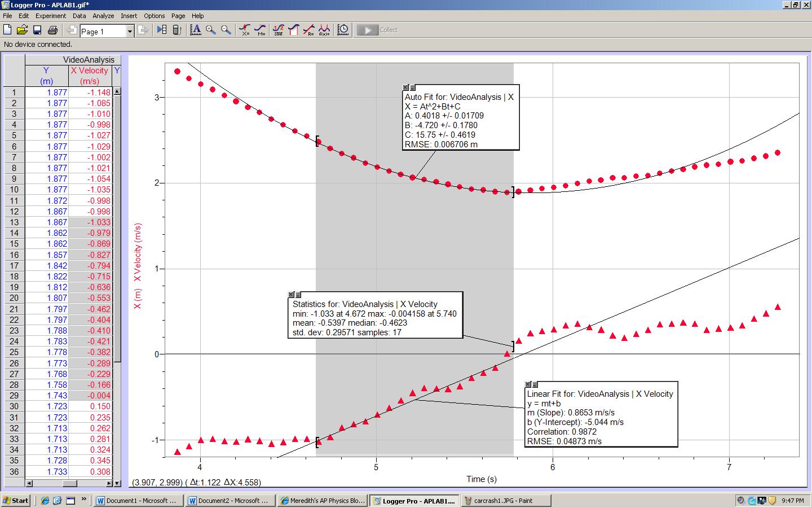Zoom in on the graph
Image resolution: width=812 pixels, height=508 pixels.
pos(211,30)
